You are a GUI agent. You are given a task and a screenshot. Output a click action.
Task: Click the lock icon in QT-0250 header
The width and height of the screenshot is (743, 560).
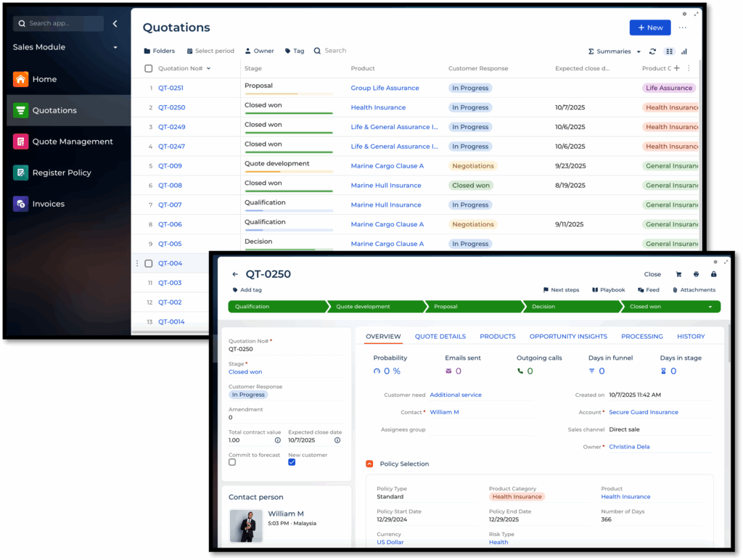click(713, 274)
